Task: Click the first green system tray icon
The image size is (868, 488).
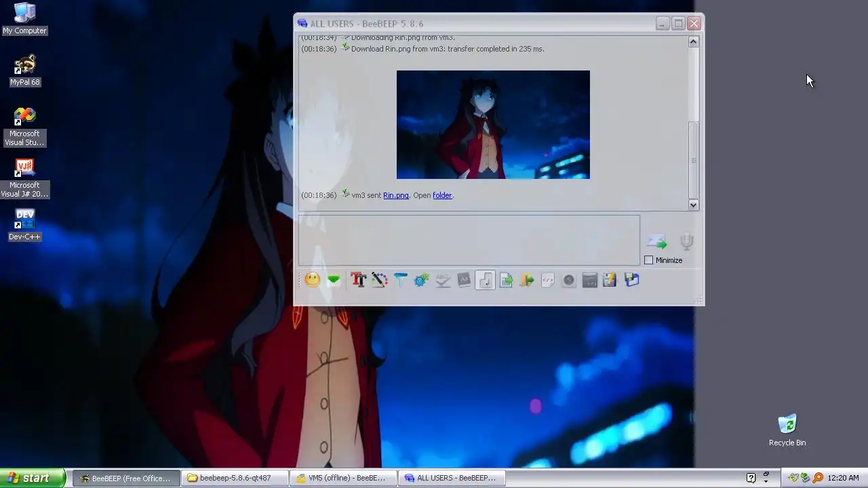Action: [x=793, y=478]
